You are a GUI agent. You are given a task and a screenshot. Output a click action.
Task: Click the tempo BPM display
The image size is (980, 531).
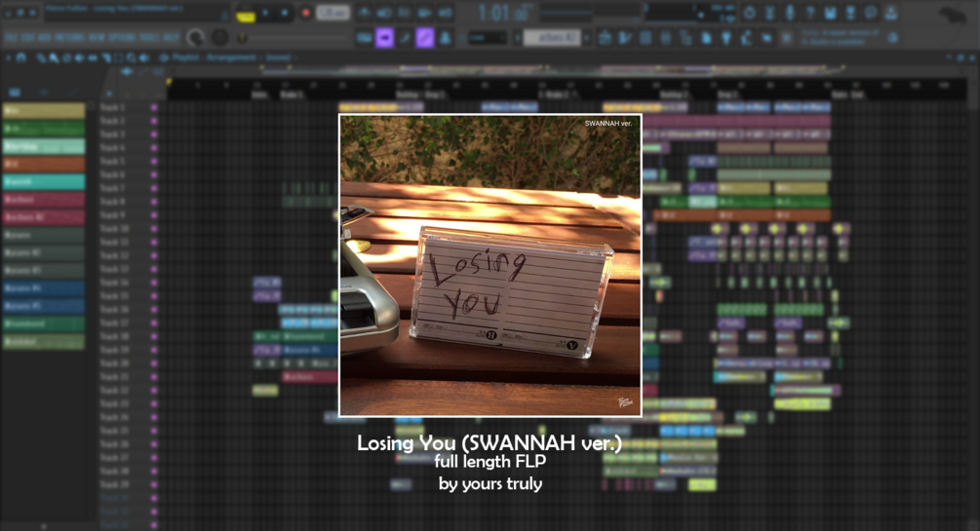[x=333, y=13]
